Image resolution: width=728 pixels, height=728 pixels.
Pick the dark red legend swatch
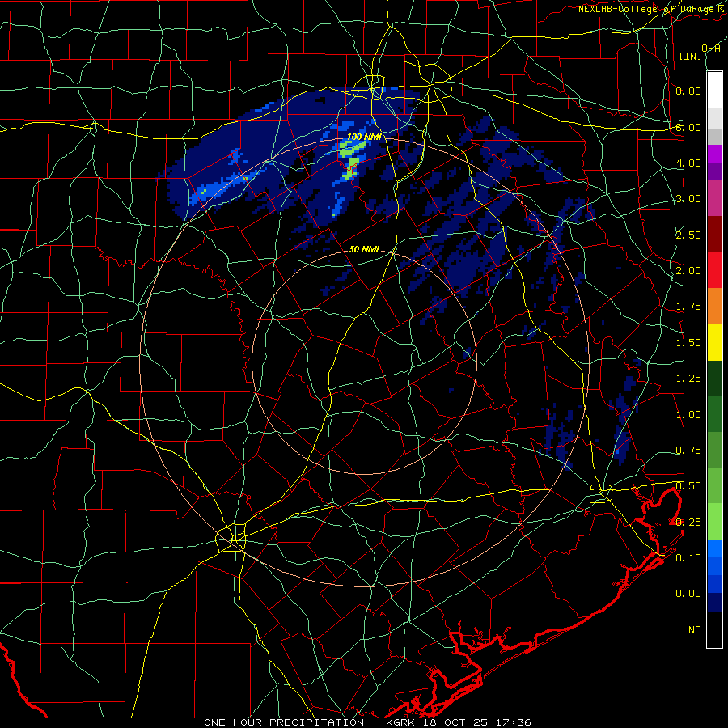click(714, 235)
